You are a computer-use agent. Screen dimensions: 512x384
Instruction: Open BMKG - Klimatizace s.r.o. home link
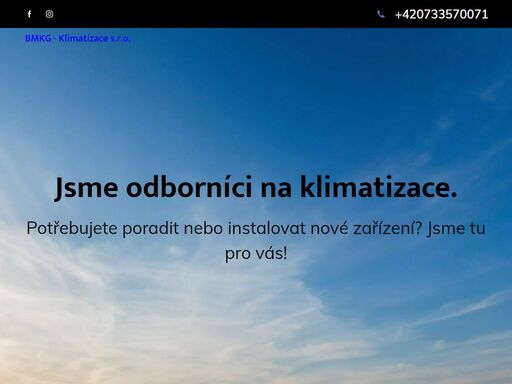(77, 38)
